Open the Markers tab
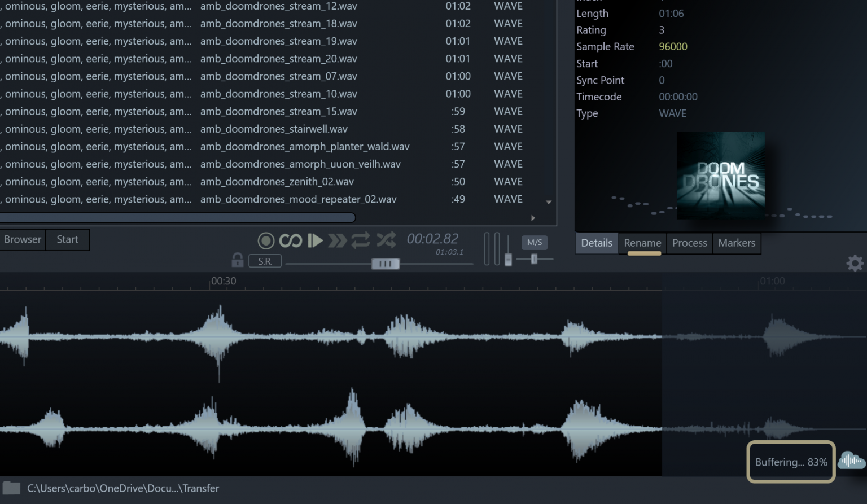Screen dimensions: 867x504 (737, 243)
